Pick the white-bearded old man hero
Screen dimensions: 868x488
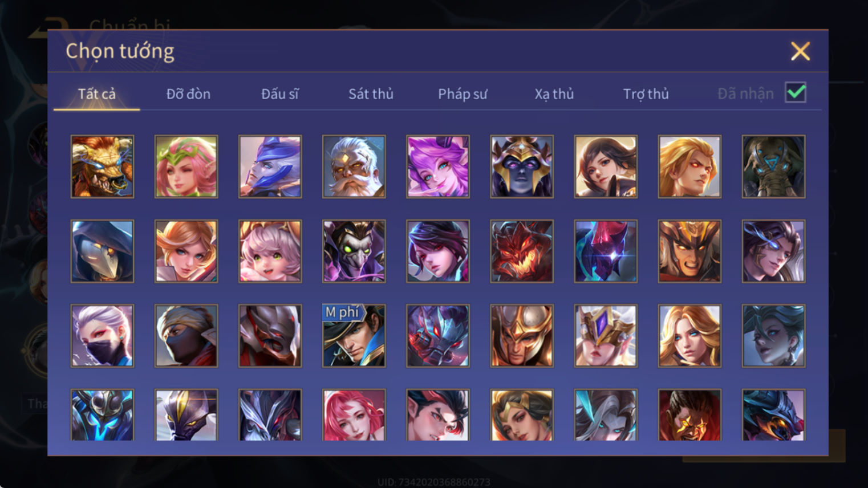354,166
